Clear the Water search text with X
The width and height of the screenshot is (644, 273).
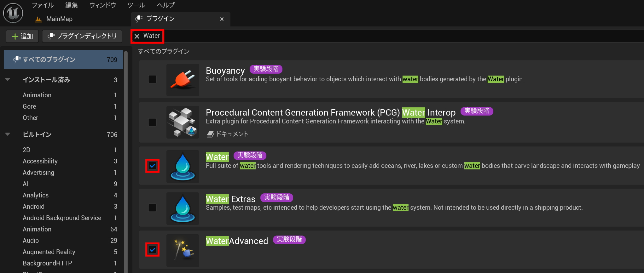pyautogui.click(x=137, y=36)
